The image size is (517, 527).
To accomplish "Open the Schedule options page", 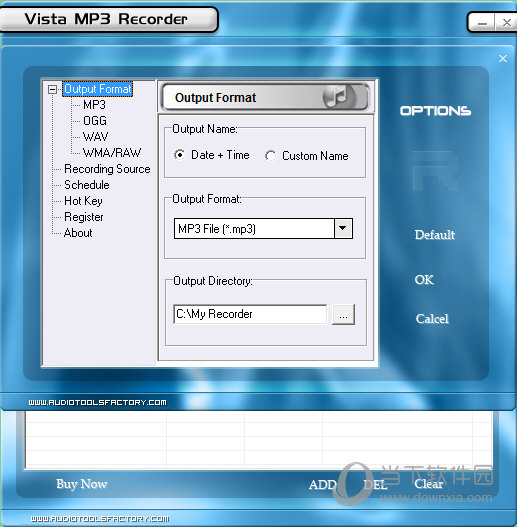I will pos(87,185).
